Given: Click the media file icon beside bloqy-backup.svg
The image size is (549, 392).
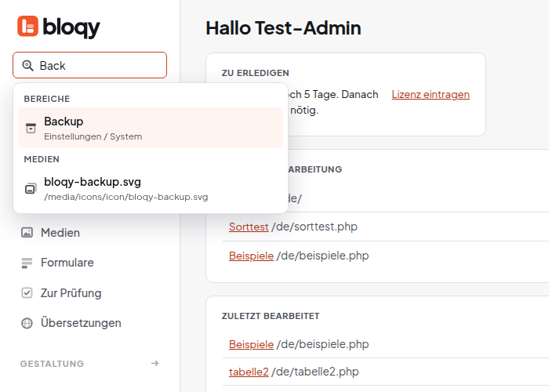Looking at the screenshot, I should tap(31, 188).
